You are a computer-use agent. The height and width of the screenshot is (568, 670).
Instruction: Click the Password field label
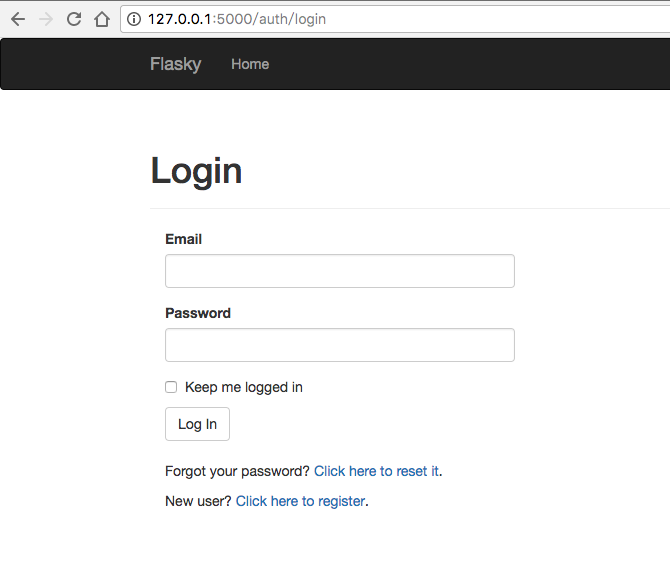click(x=197, y=313)
